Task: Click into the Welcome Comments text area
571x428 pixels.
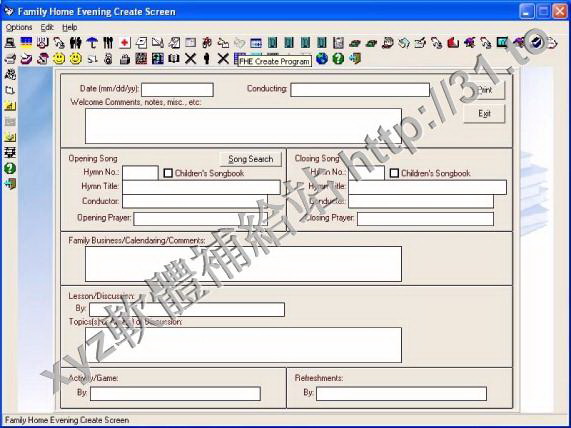Action: [243, 126]
